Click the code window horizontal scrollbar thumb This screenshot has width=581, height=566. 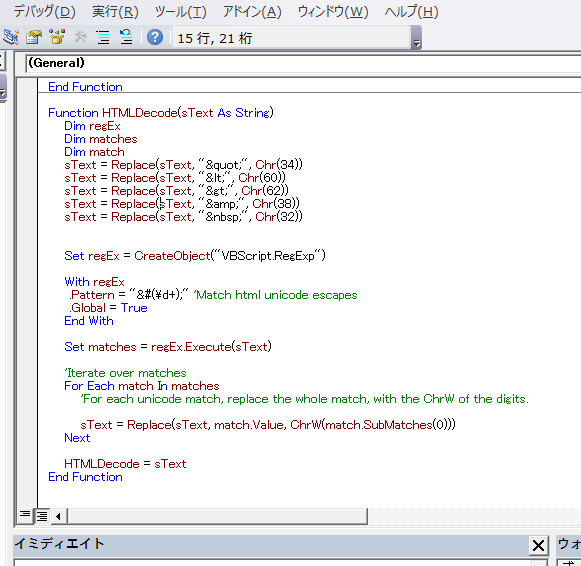(x=217, y=516)
